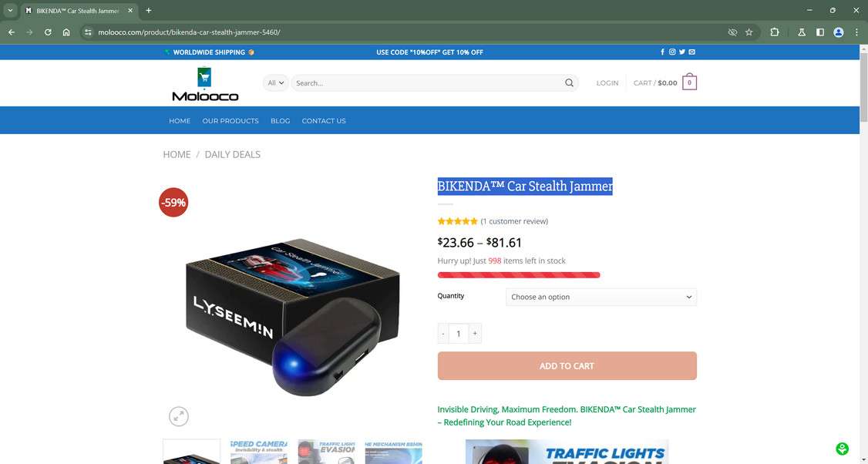Click the email envelope icon in top bar
The width and height of the screenshot is (868, 464).
[x=692, y=52]
